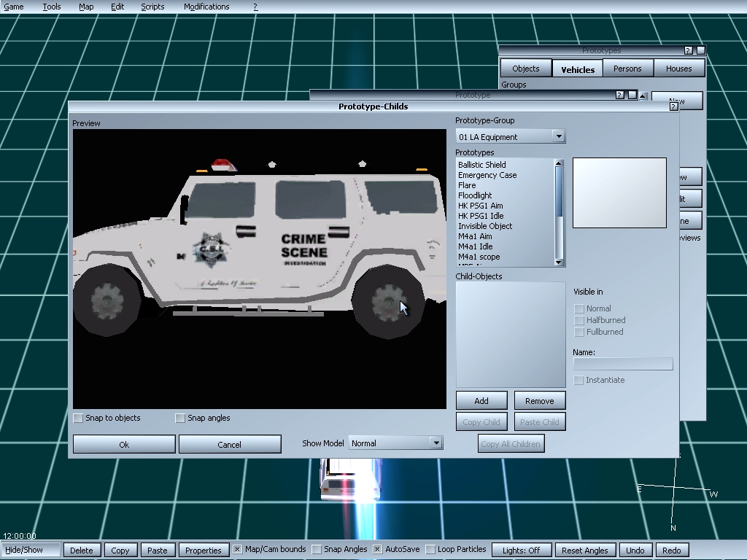747x560 pixels.
Task: Click the down arrow of the Prototypes list scrollbar
Action: 560,262
